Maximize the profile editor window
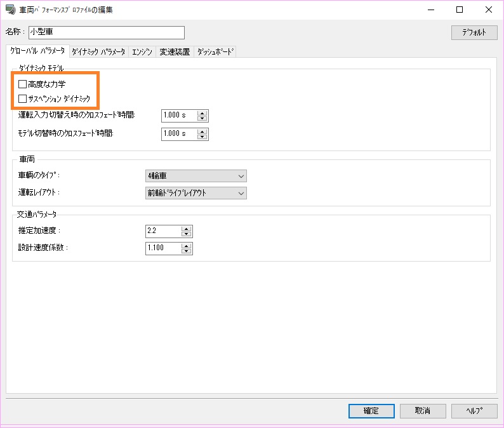The image size is (504, 428). click(460, 10)
